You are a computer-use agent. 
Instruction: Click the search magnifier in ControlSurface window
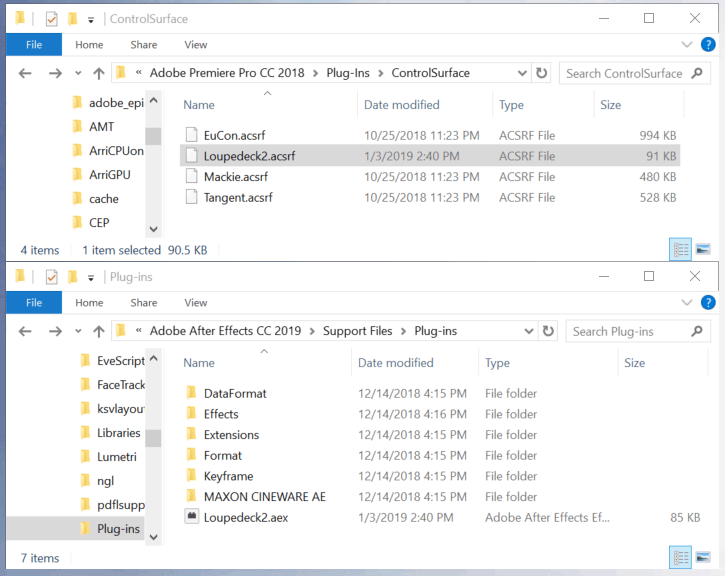pyautogui.click(x=697, y=73)
